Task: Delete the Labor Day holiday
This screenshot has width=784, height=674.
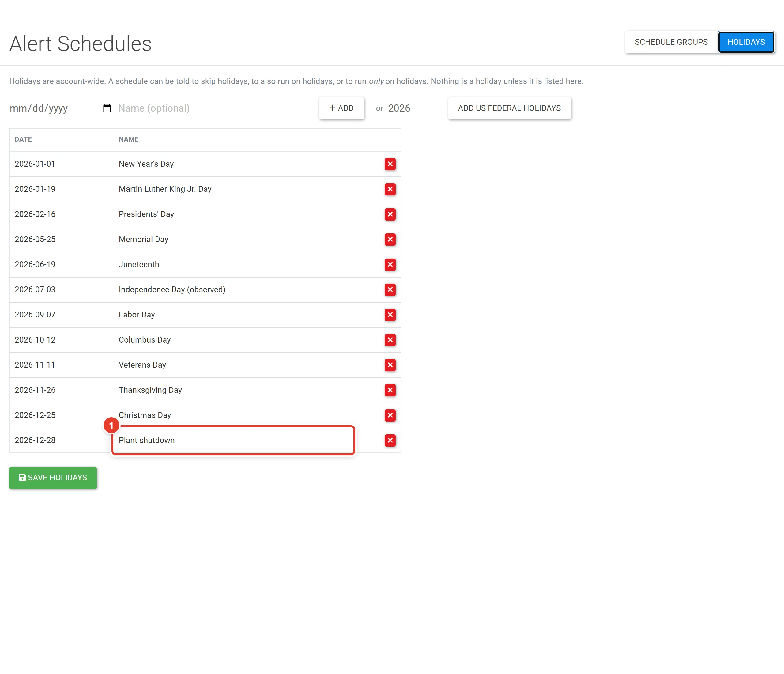Action: (x=390, y=315)
